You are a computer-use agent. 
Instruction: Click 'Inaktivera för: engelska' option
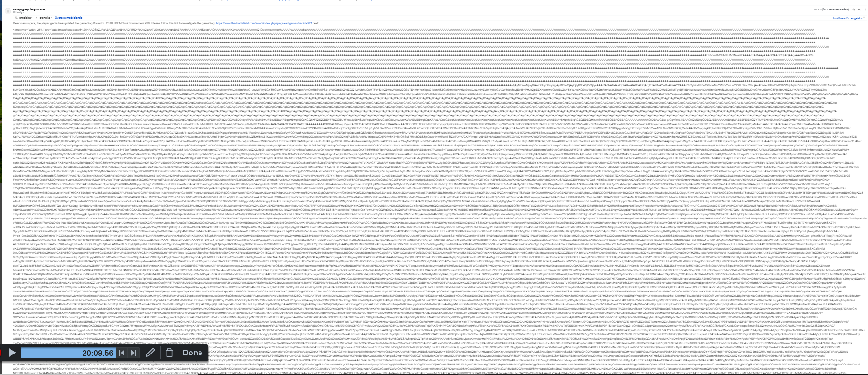click(847, 18)
